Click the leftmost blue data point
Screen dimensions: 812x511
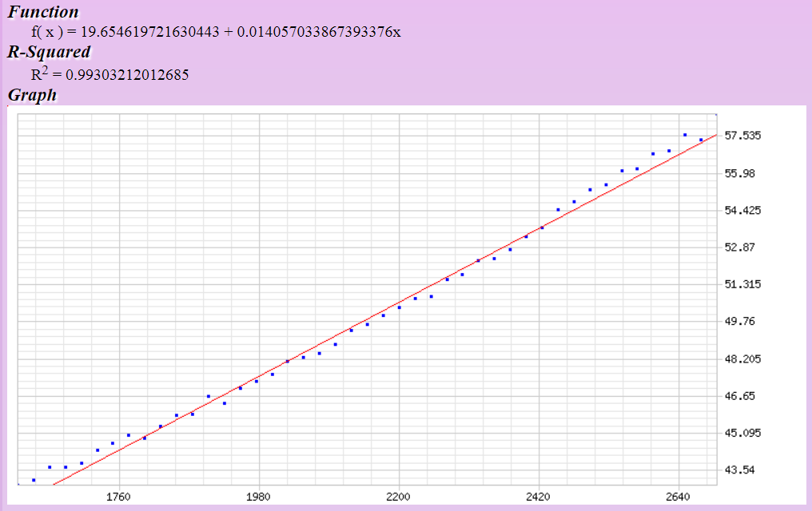click(x=34, y=480)
